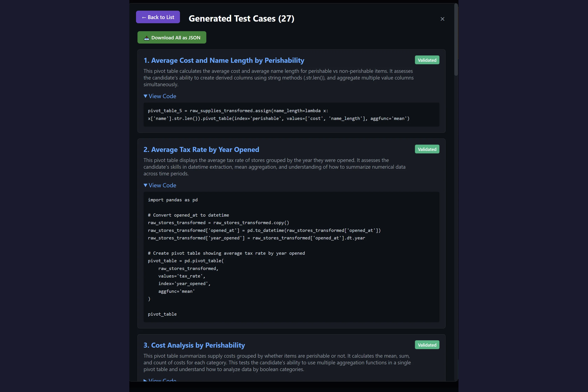Click the Validated badge on Average Tax Rate test
Screen dimensions: 588x392
pyautogui.click(x=427, y=149)
